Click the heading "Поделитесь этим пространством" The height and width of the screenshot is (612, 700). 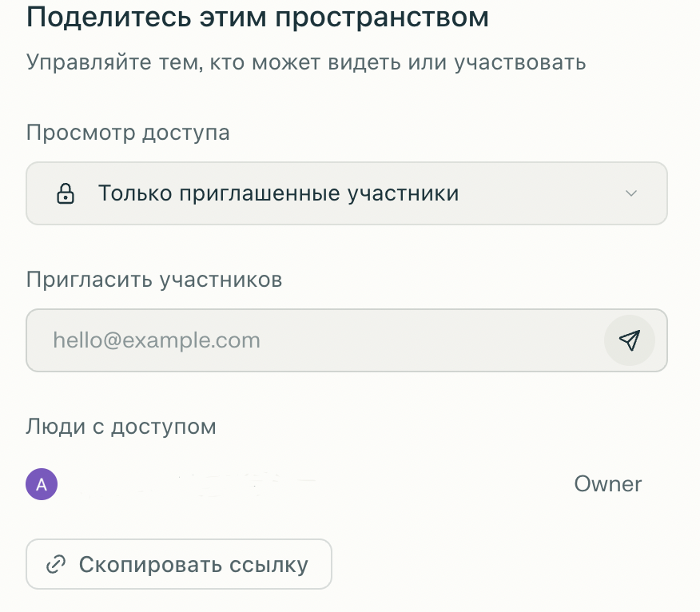point(257,18)
